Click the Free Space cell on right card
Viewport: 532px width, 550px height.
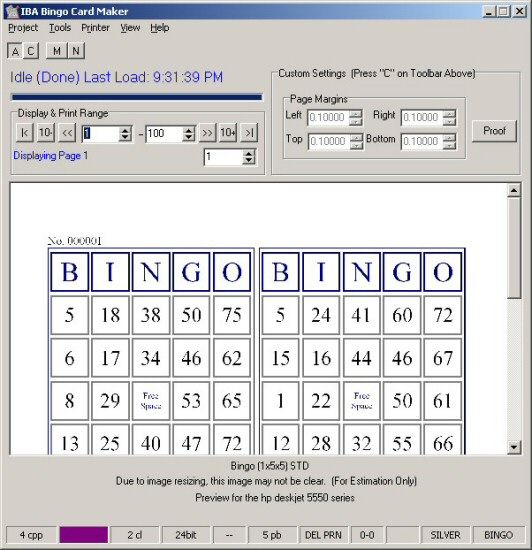pos(362,401)
